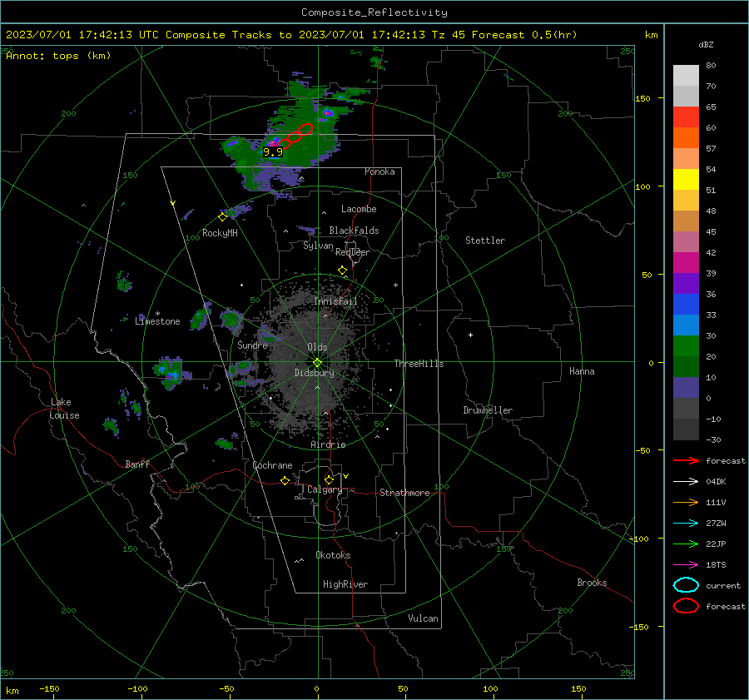Viewport: 749px width, 700px height.
Task: Click the Banff town label
Action: [x=137, y=464]
